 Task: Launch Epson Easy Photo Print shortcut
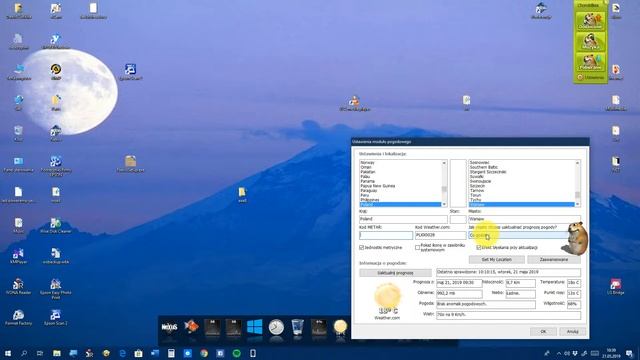tap(56, 289)
